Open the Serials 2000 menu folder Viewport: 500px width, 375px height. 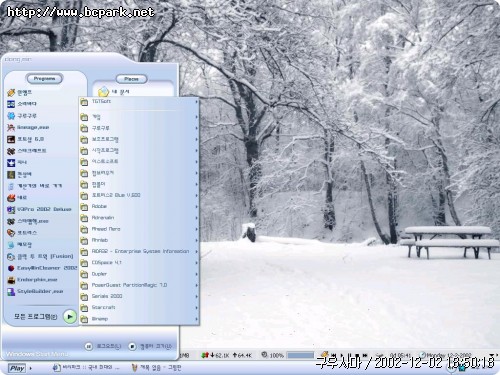point(139,296)
